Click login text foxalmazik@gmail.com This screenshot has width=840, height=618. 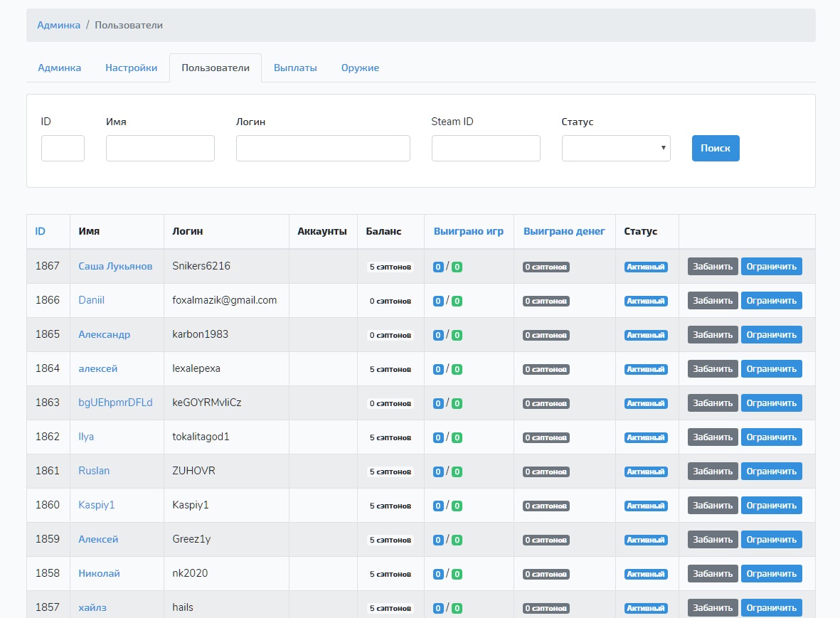click(x=225, y=300)
